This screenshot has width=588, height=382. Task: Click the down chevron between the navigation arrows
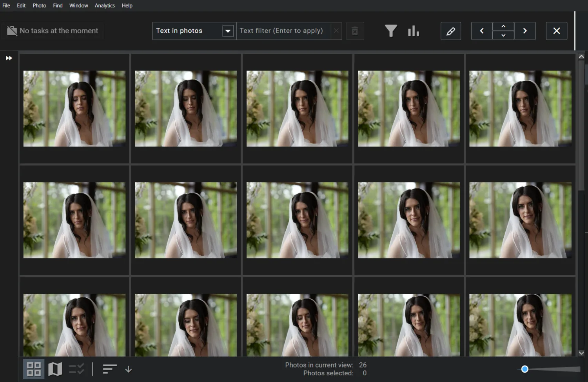pos(503,35)
